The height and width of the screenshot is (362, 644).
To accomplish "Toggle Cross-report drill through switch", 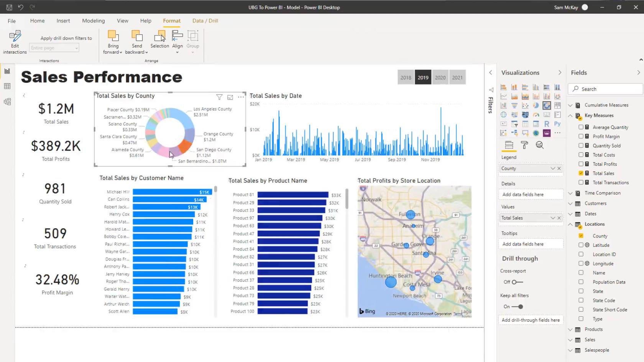I will pyautogui.click(x=517, y=282).
